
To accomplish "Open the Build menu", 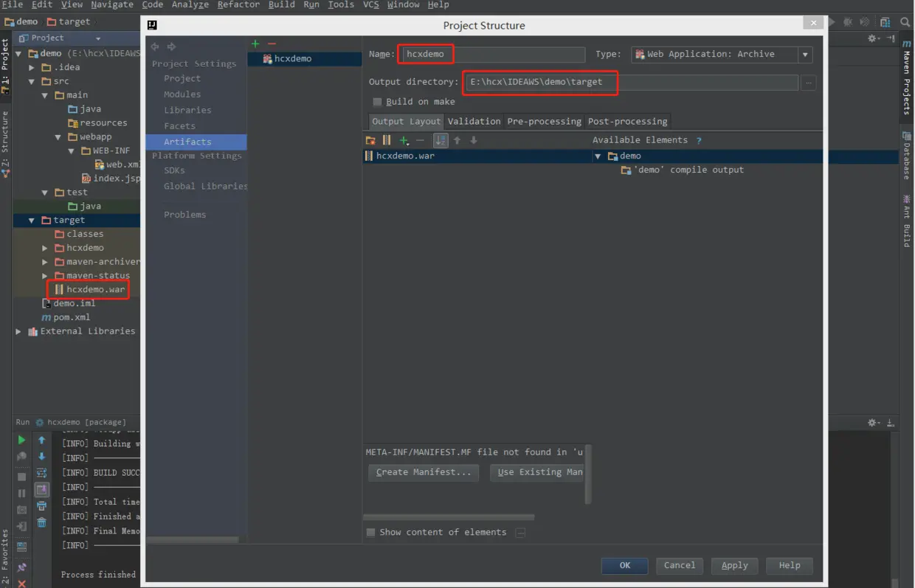I will pos(282,5).
